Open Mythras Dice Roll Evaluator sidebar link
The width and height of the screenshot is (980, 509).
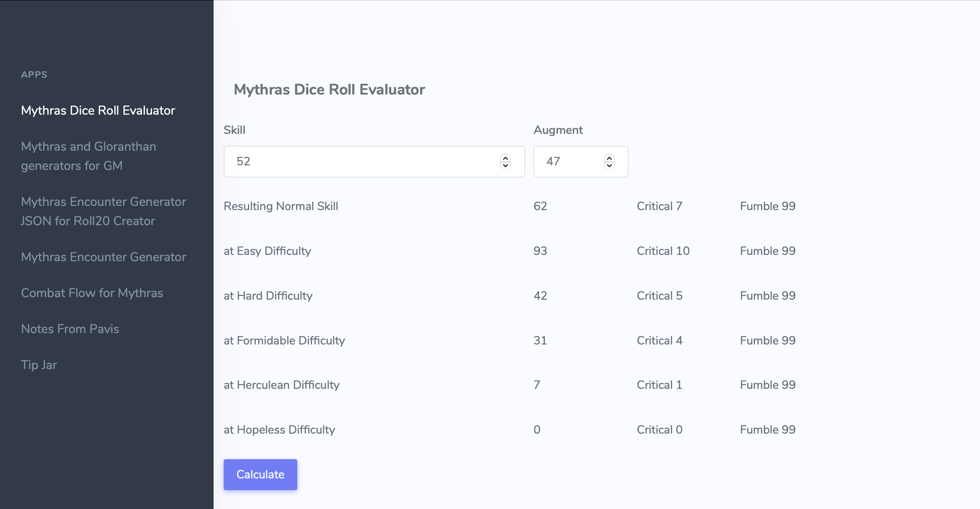pos(98,111)
